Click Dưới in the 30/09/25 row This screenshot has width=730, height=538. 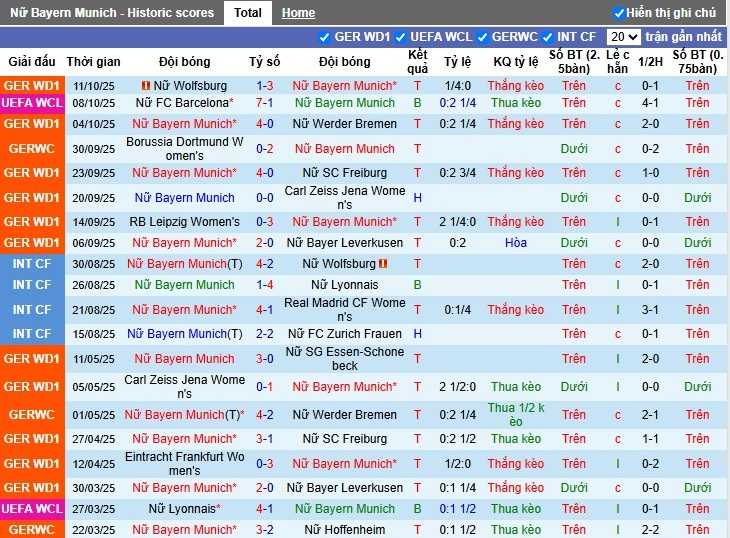pos(574,149)
